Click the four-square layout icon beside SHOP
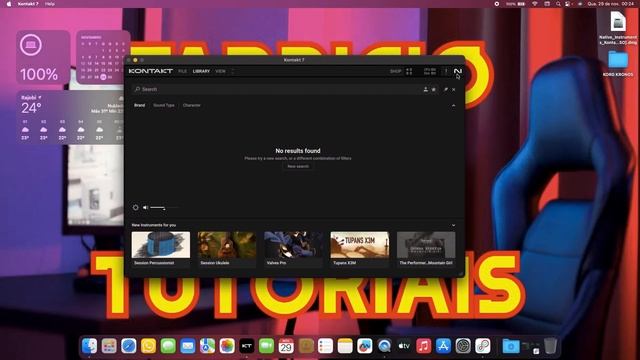This screenshot has height=360, width=640. (409, 71)
